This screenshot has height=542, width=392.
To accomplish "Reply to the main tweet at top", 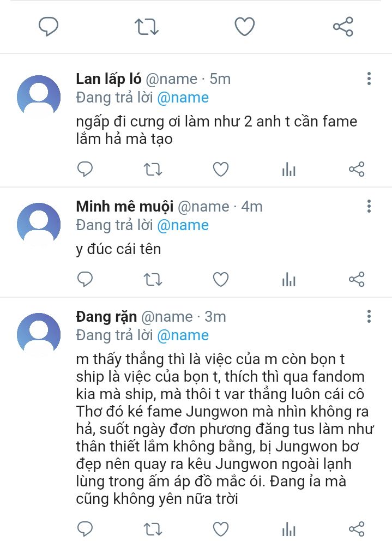I will [x=49, y=26].
